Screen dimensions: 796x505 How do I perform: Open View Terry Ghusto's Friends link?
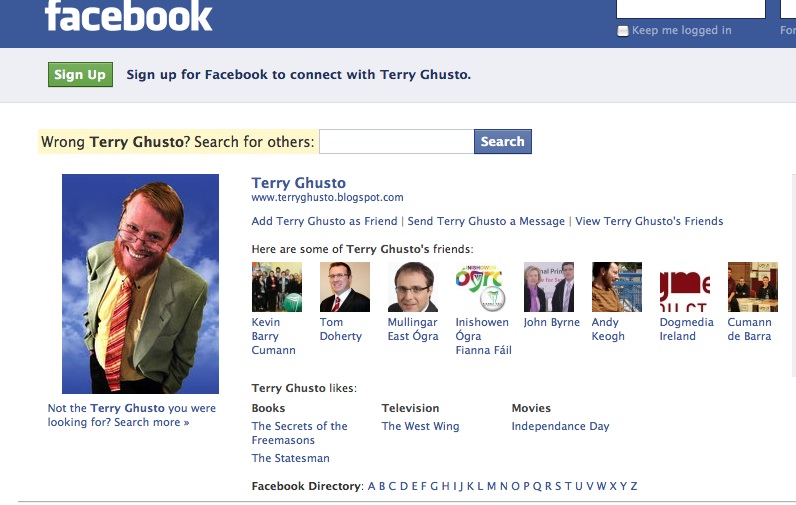[649, 221]
